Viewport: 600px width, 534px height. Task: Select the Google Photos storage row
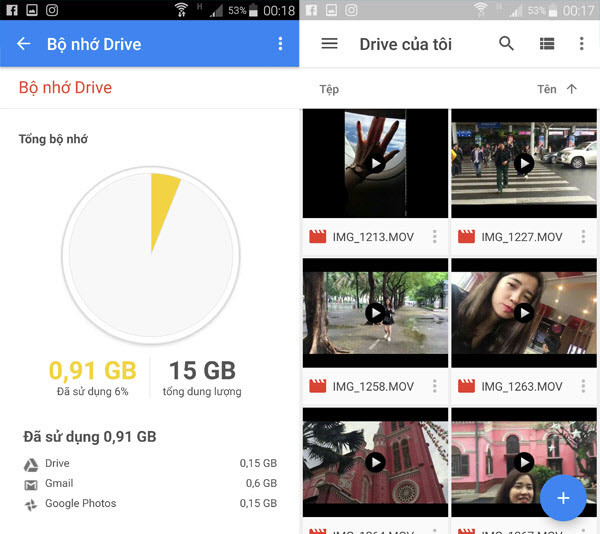pyautogui.click(x=150, y=504)
